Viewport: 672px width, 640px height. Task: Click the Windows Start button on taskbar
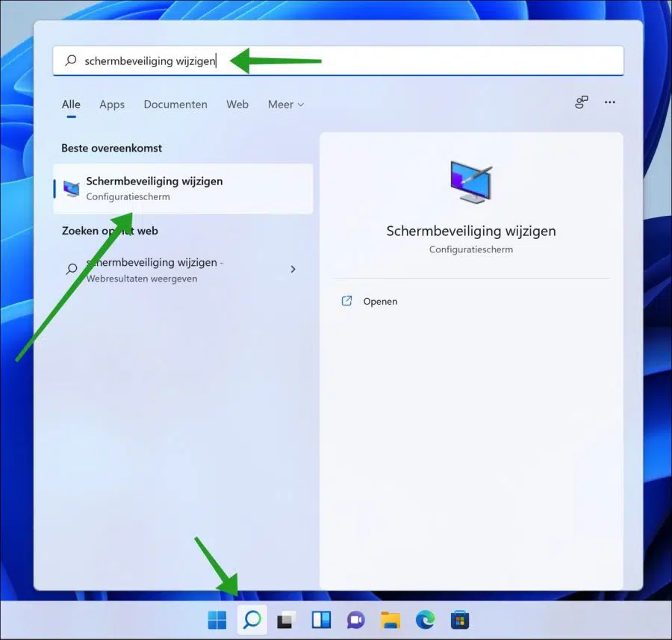[217, 620]
